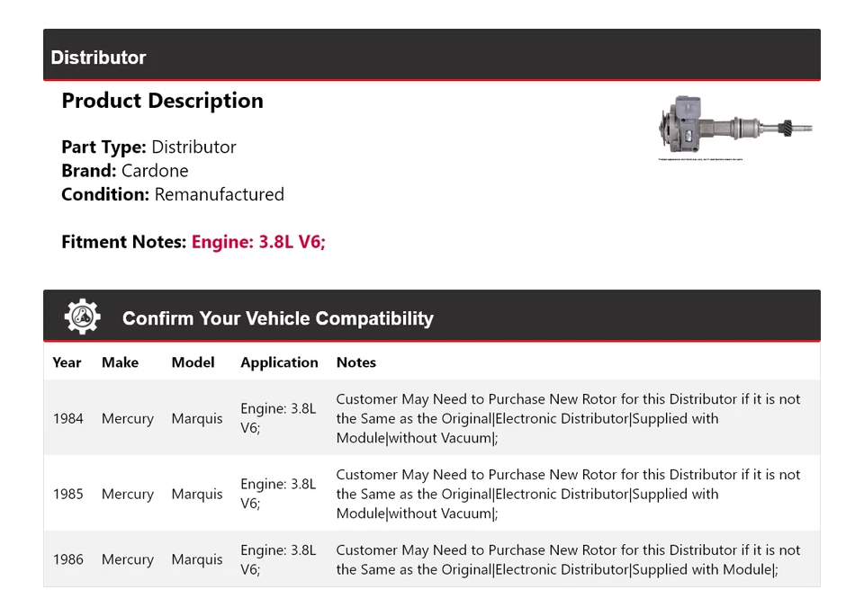Select the 1985 year cell
864x616 pixels.
[x=67, y=494]
